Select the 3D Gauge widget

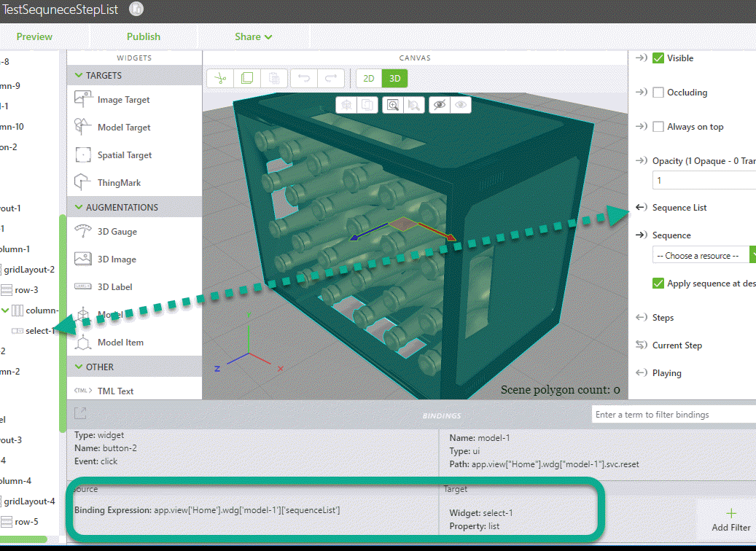[117, 232]
